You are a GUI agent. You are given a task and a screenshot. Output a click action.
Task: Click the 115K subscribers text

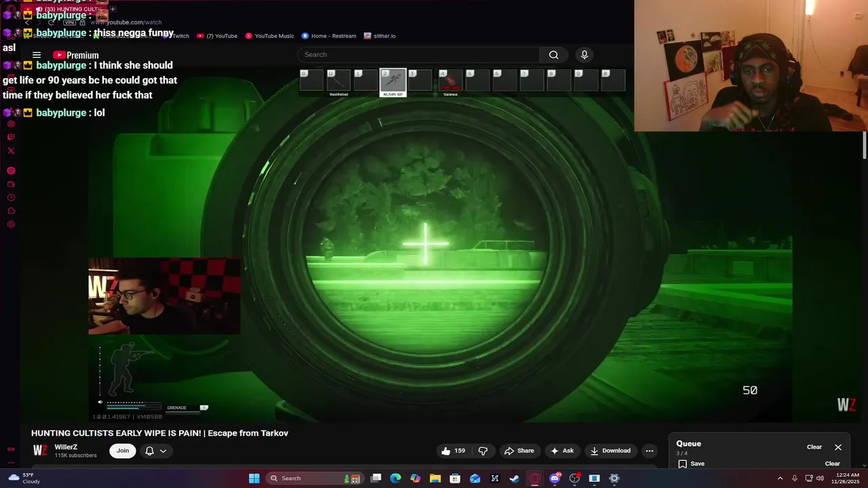pos(75,455)
